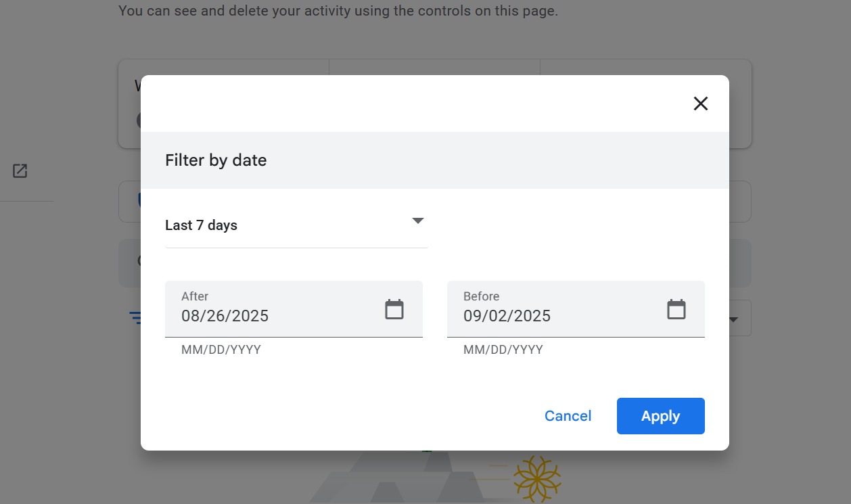Click the Before field label
Screen dimensions: 851x504
[482, 296]
